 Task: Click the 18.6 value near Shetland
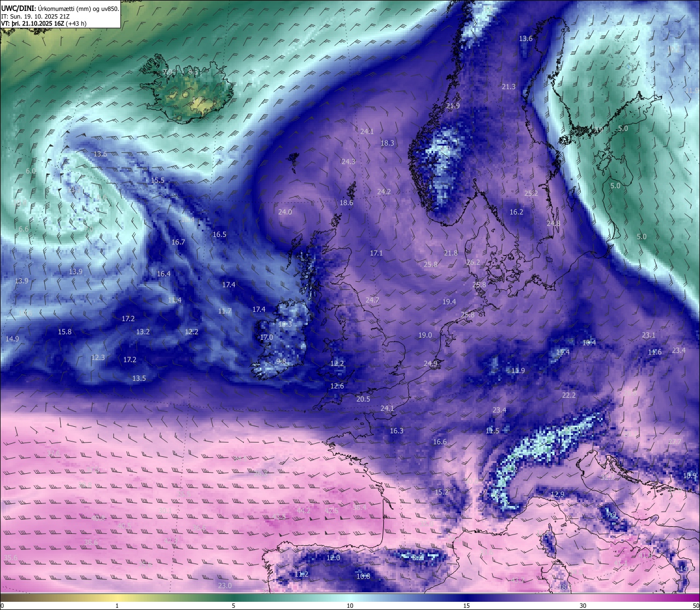(x=346, y=202)
